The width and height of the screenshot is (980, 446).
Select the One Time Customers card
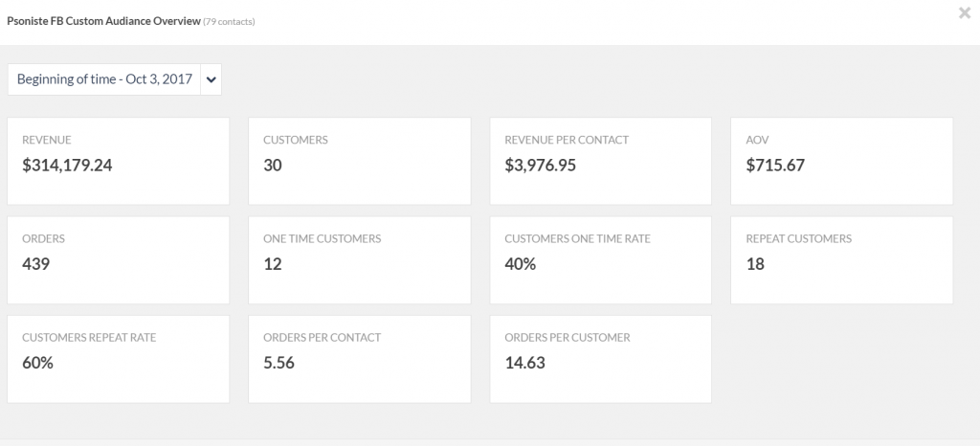coord(359,259)
